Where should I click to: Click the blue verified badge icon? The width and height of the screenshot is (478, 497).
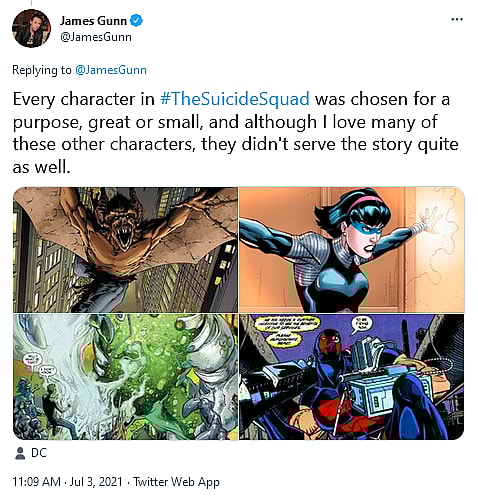click(136, 20)
